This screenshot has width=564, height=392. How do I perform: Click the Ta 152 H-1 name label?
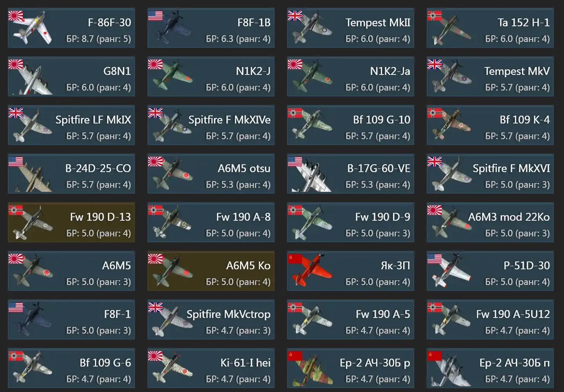point(524,22)
